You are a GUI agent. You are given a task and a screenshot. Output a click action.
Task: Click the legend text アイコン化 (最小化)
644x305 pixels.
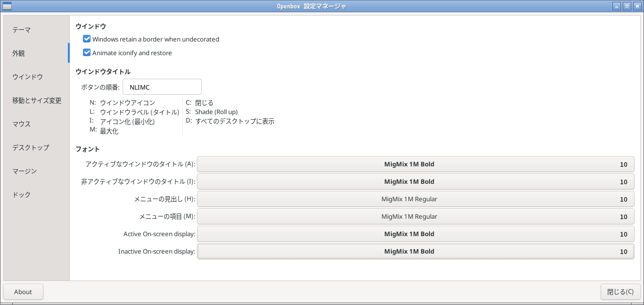127,122
